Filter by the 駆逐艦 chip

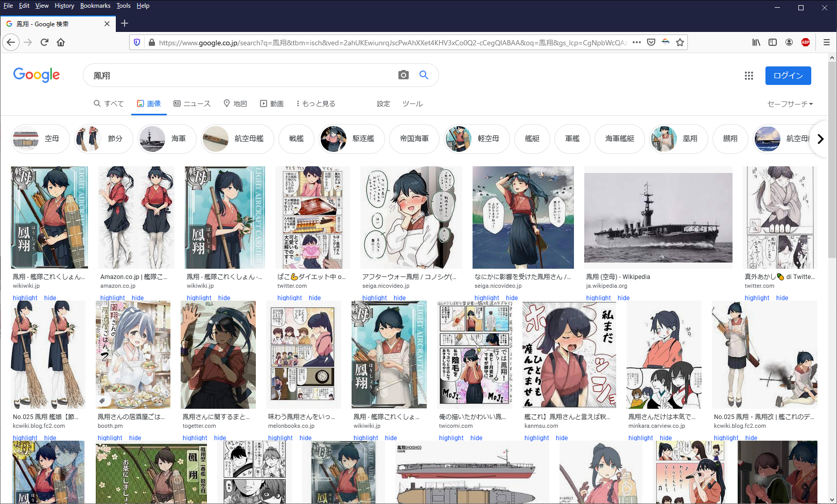tap(352, 138)
